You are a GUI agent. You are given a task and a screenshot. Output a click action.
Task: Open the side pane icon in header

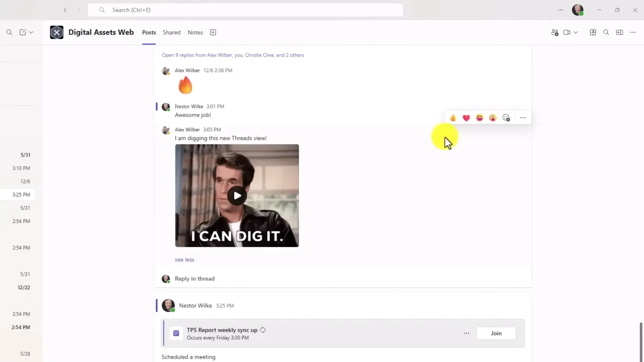click(x=620, y=33)
